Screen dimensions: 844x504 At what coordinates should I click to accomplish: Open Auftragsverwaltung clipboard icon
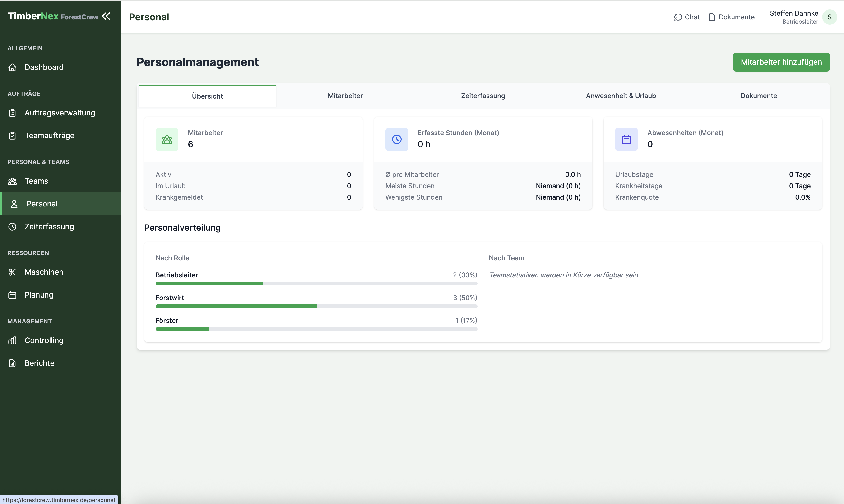(12, 113)
